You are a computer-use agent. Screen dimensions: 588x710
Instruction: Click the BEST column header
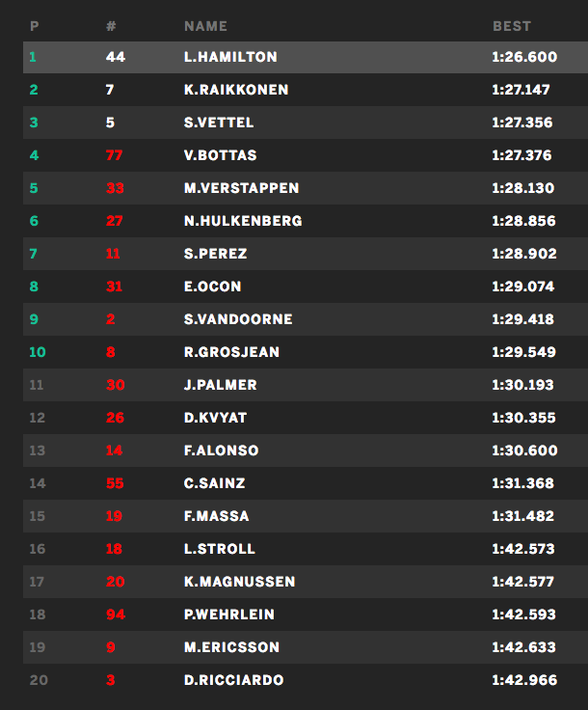pyautogui.click(x=512, y=26)
